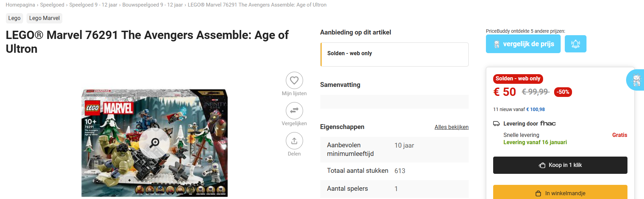Zoom into the LEGO box image with magnifier
Viewport: 644px width, 199px height.
click(155, 141)
